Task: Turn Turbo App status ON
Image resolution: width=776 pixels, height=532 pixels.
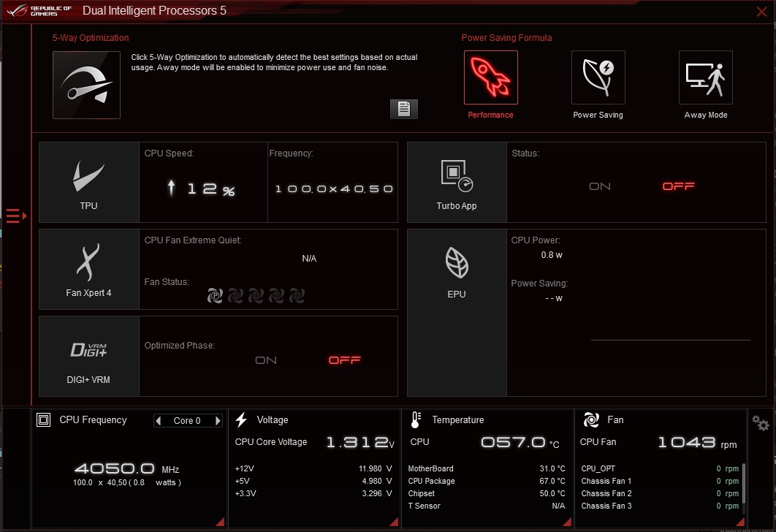Action: pyautogui.click(x=600, y=186)
